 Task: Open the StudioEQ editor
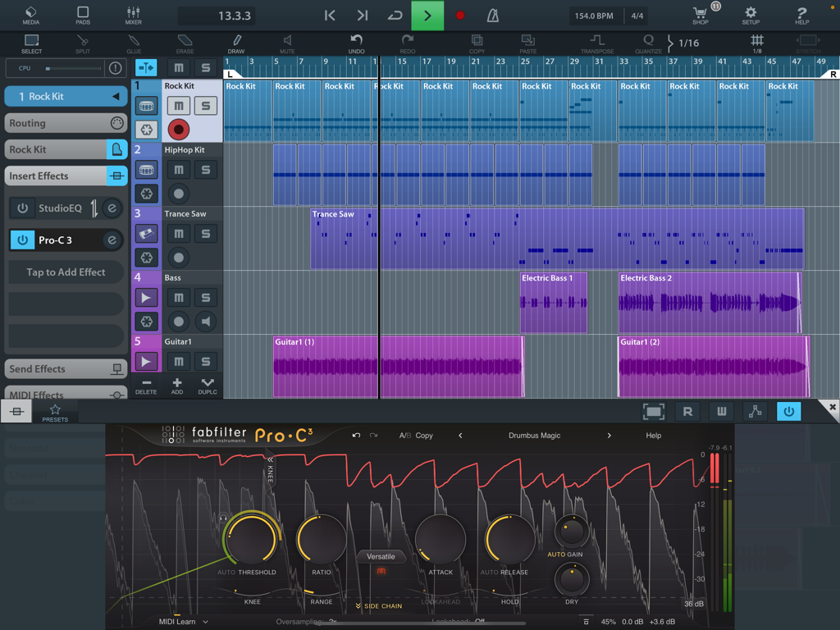[112, 208]
